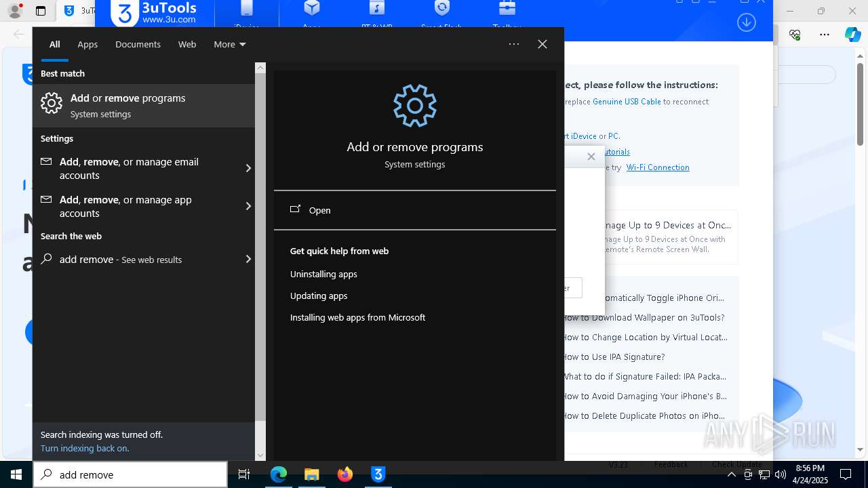This screenshot has width=868, height=488.
Task: Select the Apps search filter tab
Action: pos(87,44)
